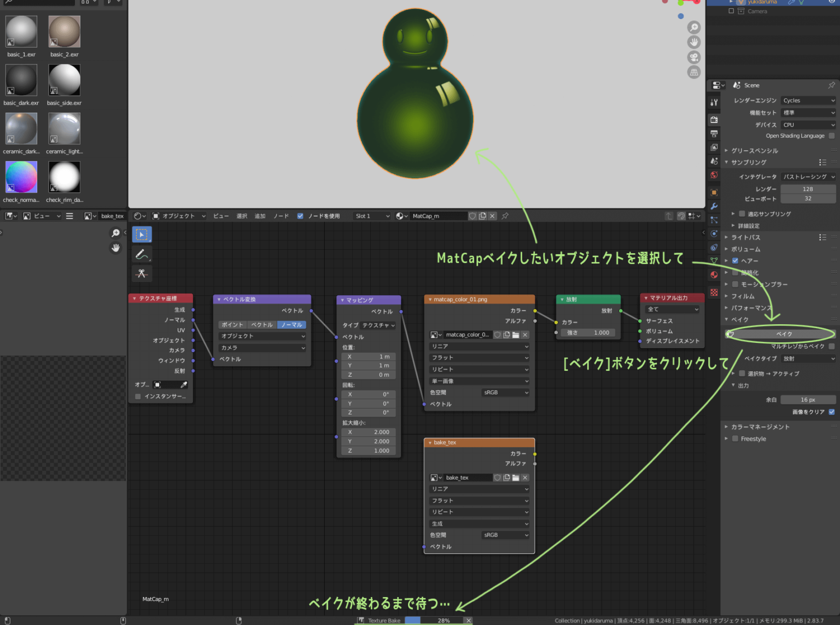Select the Object Properties tab (orange square)
The image size is (840, 625).
pos(714,192)
